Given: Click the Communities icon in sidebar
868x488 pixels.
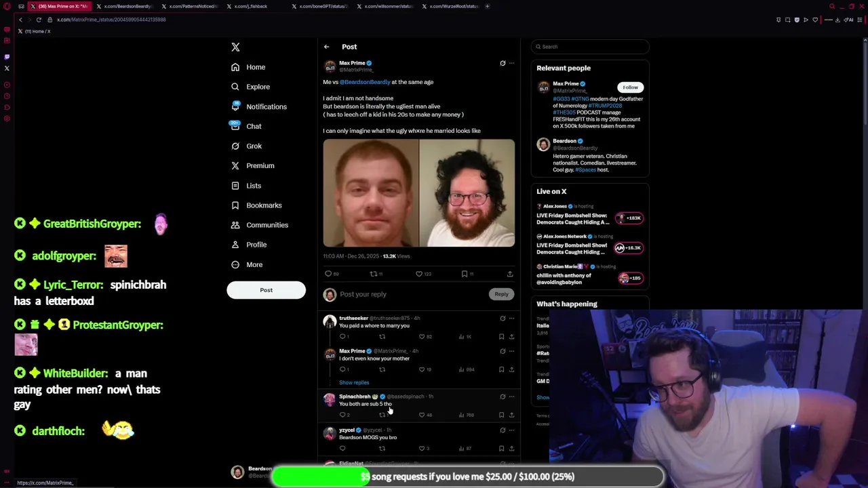Looking at the screenshot, I should pyautogui.click(x=235, y=225).
